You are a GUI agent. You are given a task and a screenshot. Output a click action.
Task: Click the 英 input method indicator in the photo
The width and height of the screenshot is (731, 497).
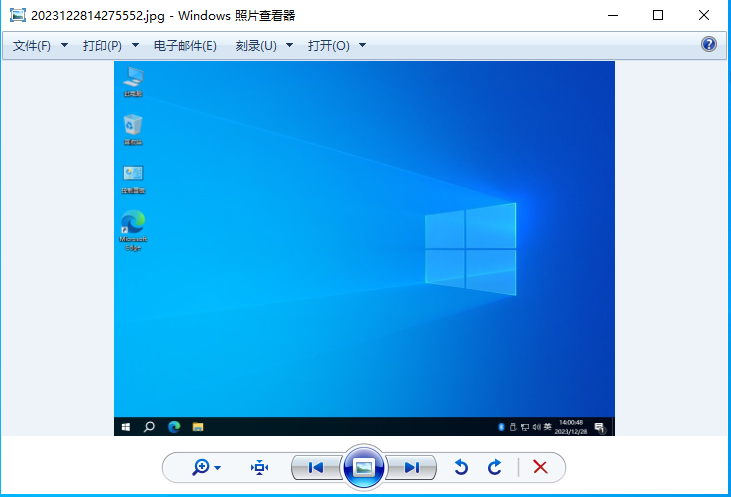point(547,427)
